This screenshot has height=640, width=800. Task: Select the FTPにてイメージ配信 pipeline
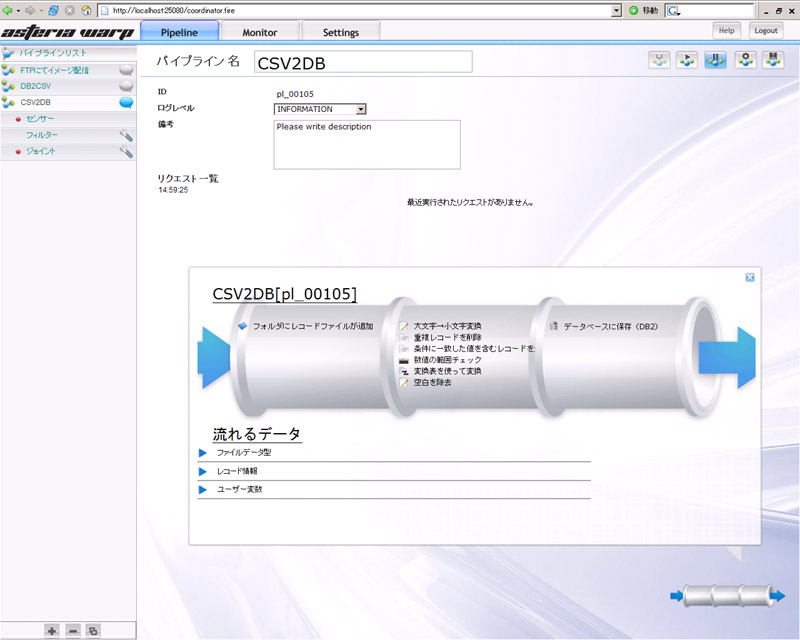(x=55, y=70)
